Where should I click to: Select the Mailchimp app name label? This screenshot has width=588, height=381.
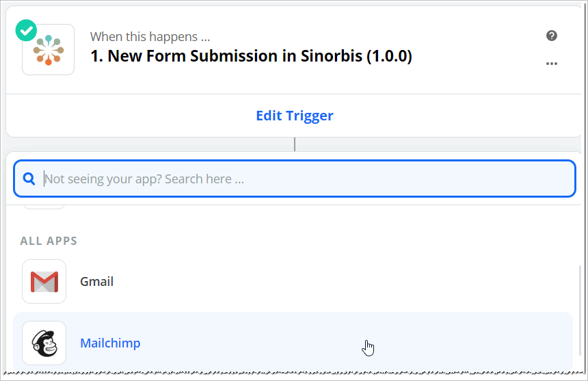(110, 343)
